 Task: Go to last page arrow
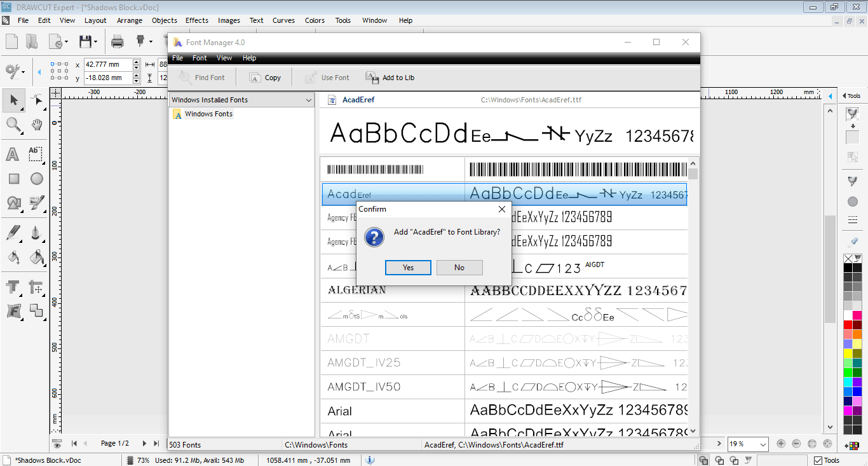pos(156,444)
